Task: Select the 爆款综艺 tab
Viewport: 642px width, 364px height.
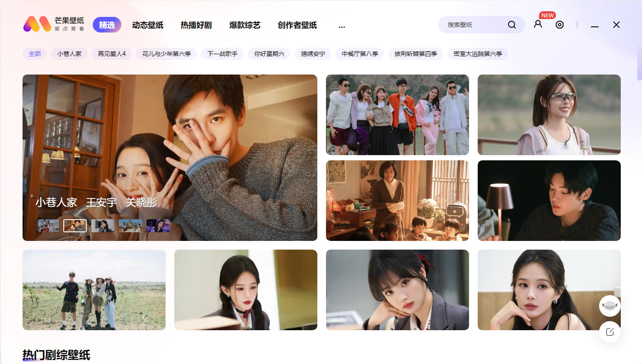Action: click(245, 25)
